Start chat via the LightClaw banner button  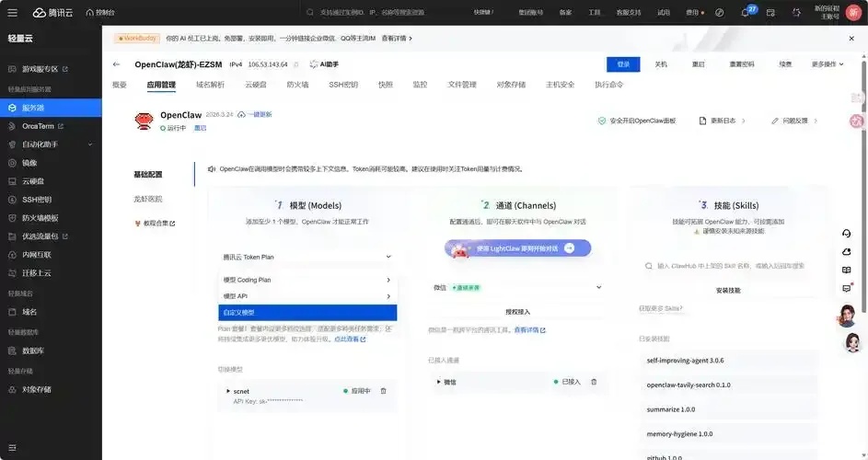coord(517,248)
